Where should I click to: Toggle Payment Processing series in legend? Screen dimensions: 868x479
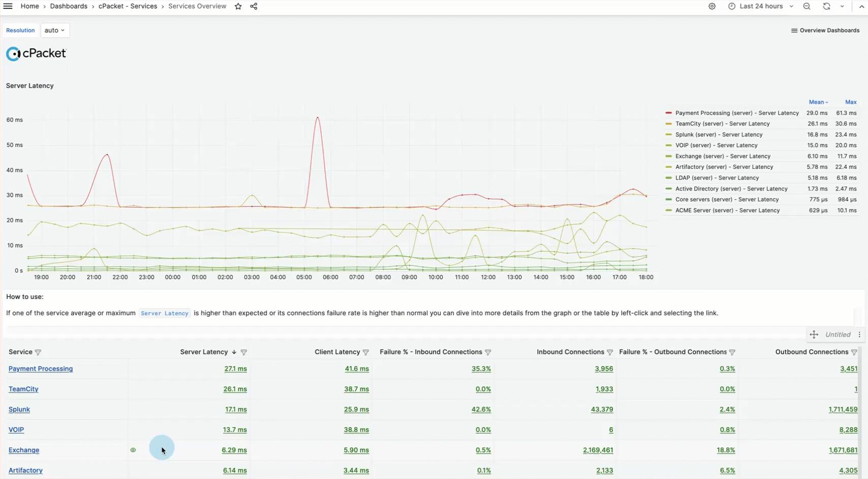737,113
